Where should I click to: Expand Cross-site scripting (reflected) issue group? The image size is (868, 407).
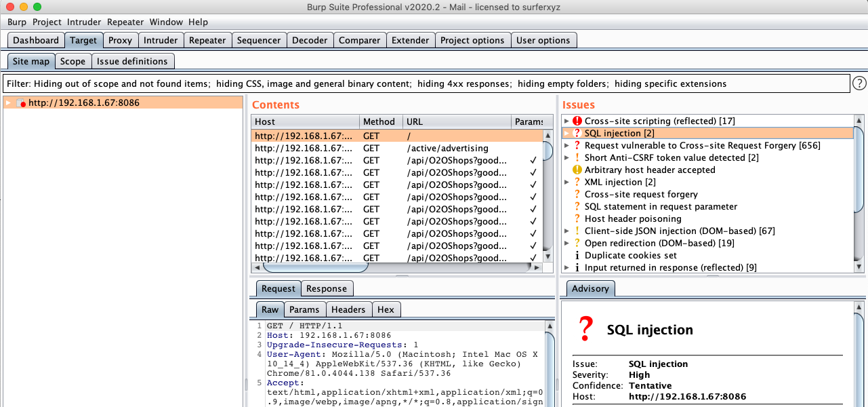coord(566,121)
